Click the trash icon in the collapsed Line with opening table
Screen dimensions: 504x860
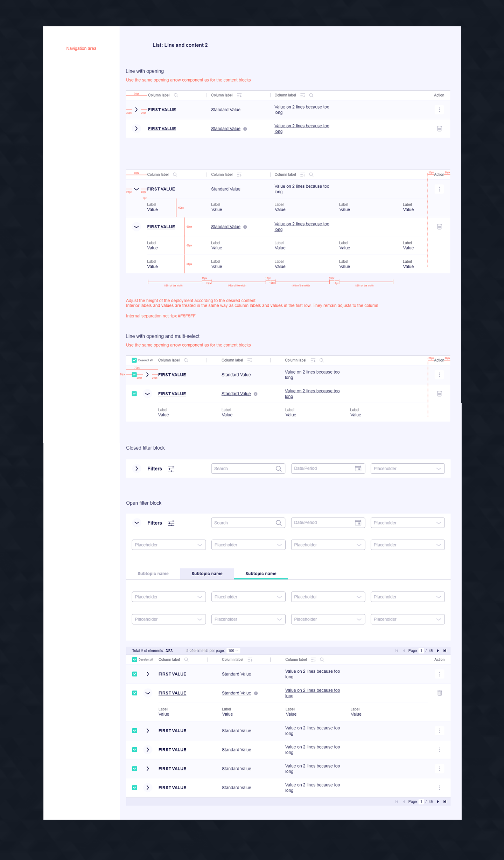(x=439, y=129)
